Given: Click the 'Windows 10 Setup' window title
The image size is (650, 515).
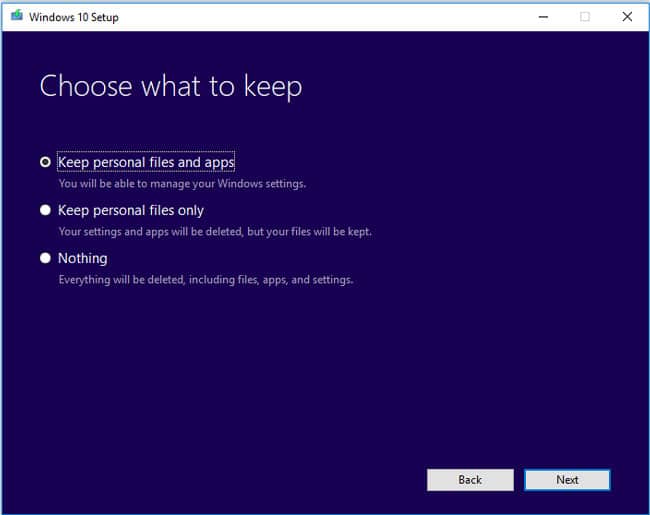Looking at the screenshot, I should click(x=74, y=17).
